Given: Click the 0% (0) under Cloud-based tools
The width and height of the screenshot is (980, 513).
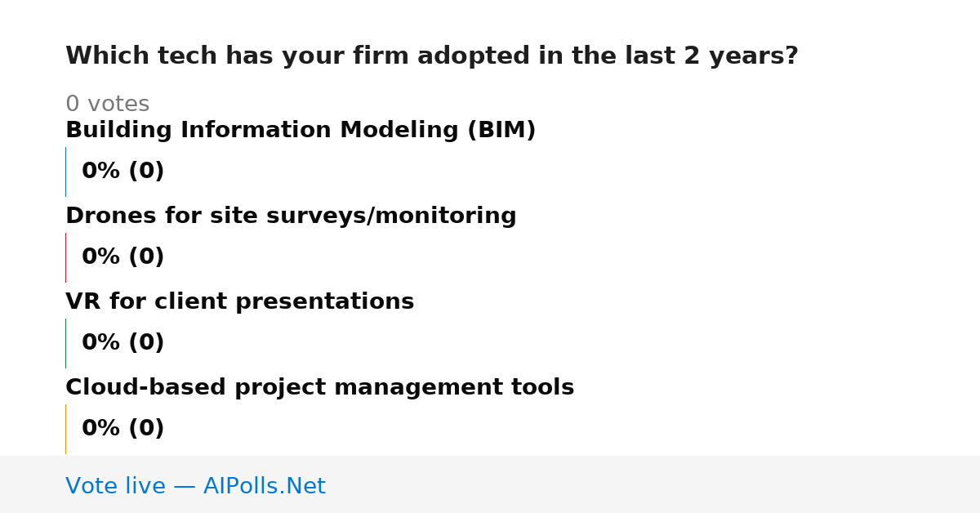Looking at the screenshot, I should coord(122,429).
